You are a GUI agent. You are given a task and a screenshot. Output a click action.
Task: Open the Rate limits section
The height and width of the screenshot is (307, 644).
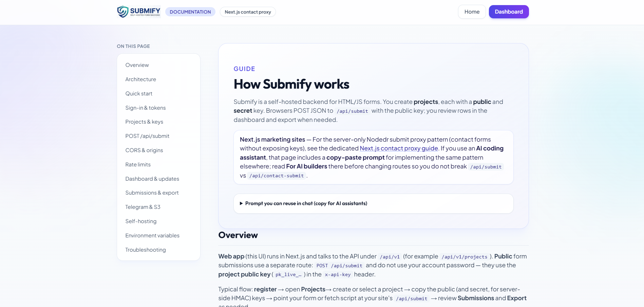(x=138, y=164)
